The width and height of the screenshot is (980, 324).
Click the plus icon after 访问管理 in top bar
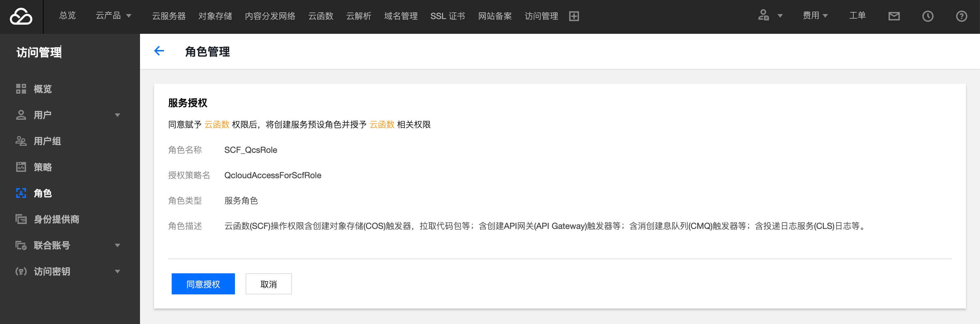pyautogui.click(x=574, y=16)
